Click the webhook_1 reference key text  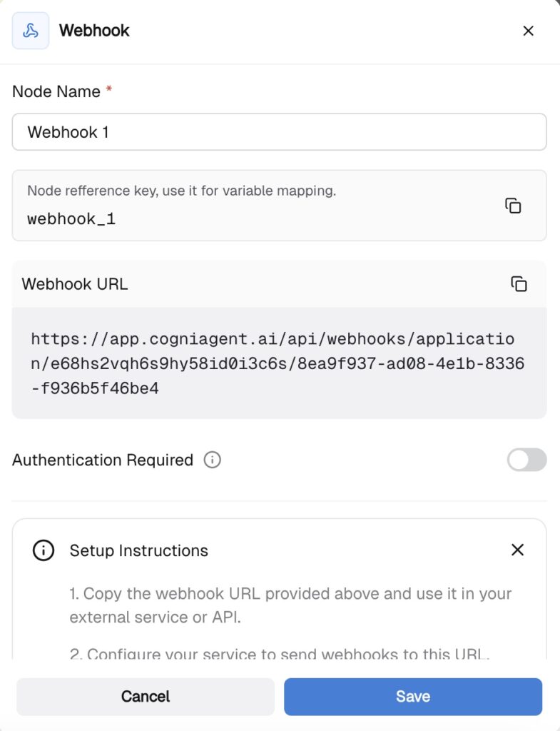(x=71, y=219)
